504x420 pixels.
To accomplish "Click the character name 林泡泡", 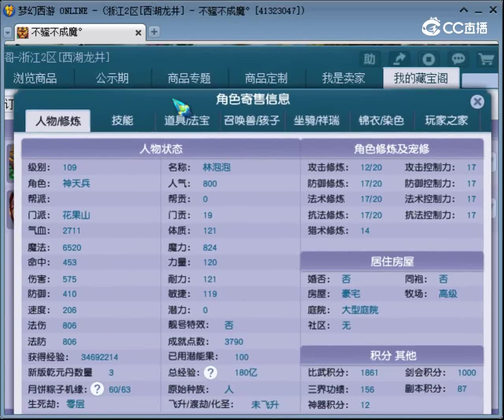I will point(217,167).
